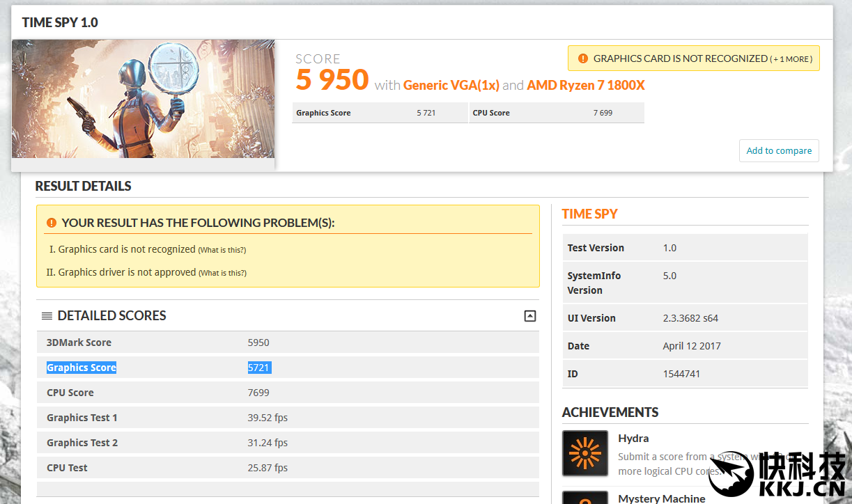Click the Detailed Scores list icon
The image size is (852, 504).
click(x=47, y=316)
